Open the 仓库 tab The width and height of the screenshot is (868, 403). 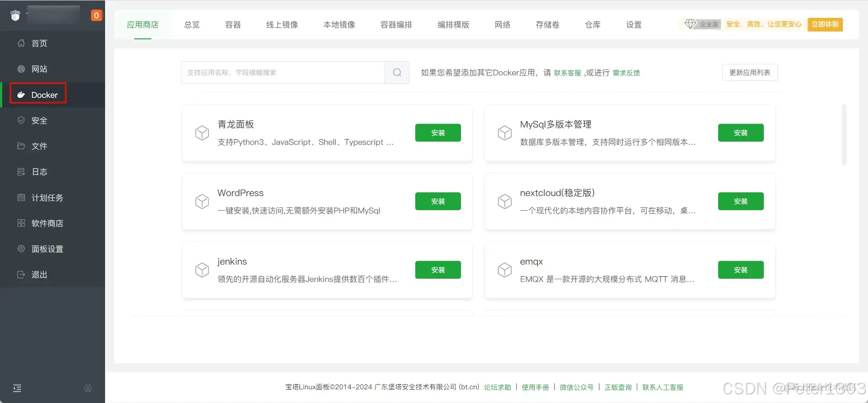(x=593, y=25)
